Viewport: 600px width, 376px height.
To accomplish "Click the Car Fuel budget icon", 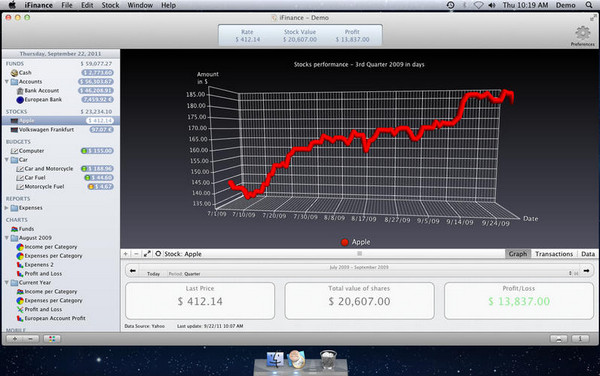I will pos(20,178).
